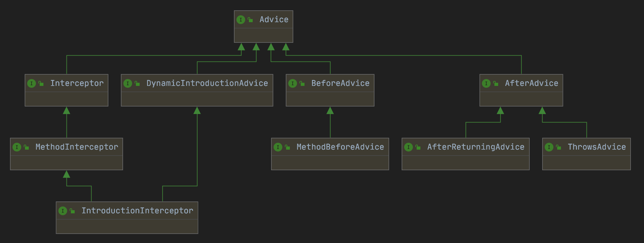
Task: Click the interface icon beside AfterReturningAdvice
Action: coord(408,147)
